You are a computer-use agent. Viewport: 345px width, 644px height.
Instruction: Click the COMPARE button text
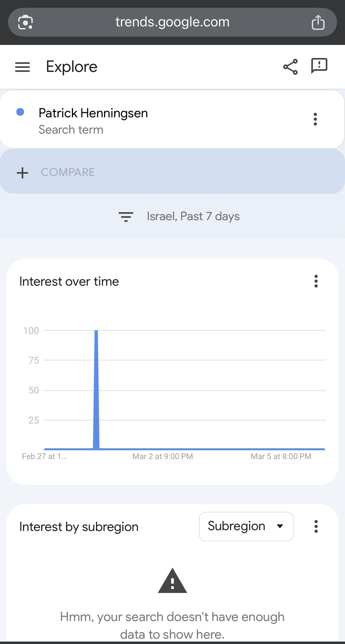point(68,172)
